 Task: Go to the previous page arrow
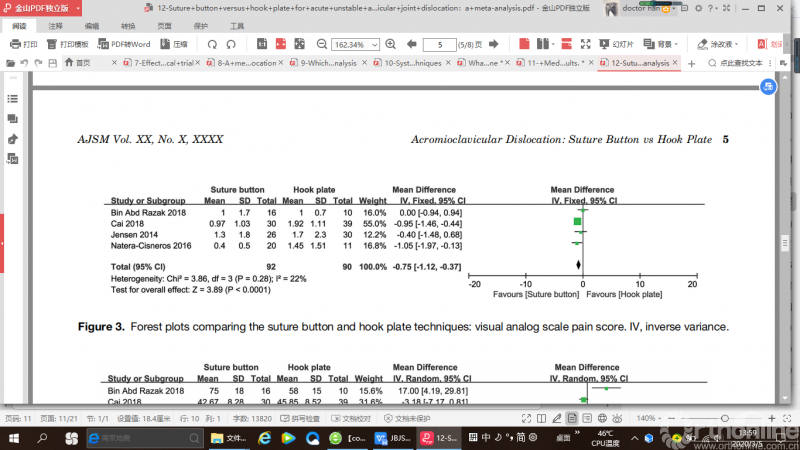pyautogui.click(x=414, y=45)
